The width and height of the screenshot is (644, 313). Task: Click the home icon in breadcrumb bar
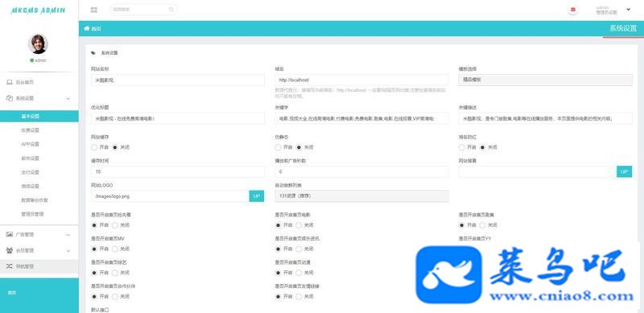(x=87, y=28)
